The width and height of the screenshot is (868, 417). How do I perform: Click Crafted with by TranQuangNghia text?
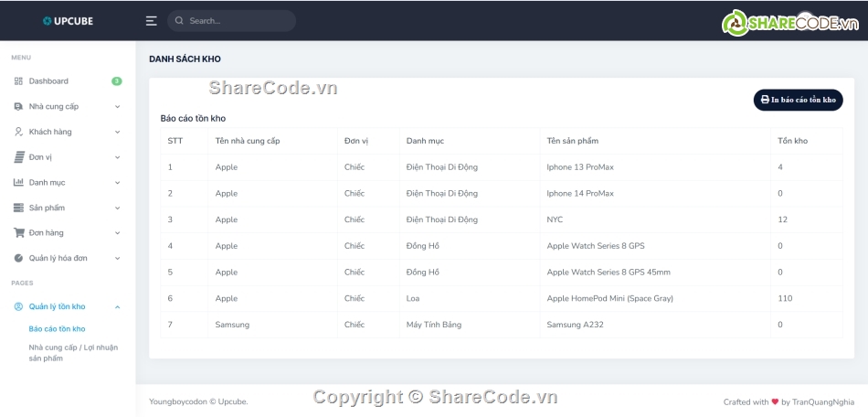[789, 402]
